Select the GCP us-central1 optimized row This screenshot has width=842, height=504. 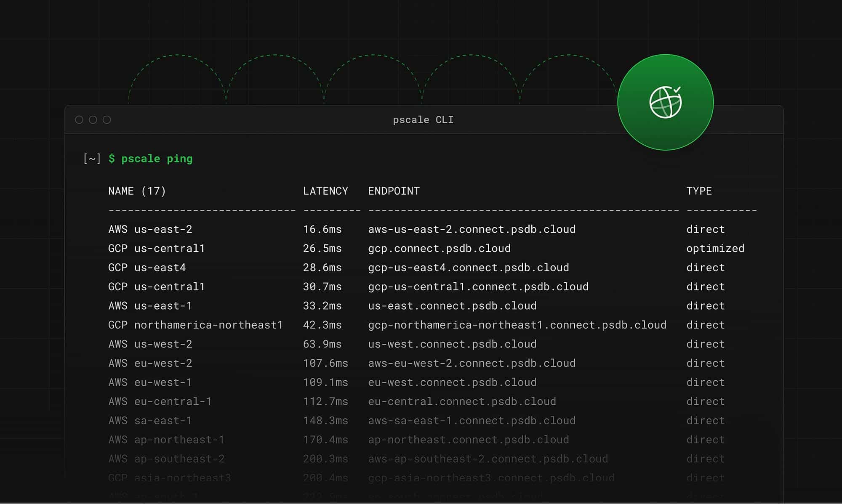click(x=157, y=248)
